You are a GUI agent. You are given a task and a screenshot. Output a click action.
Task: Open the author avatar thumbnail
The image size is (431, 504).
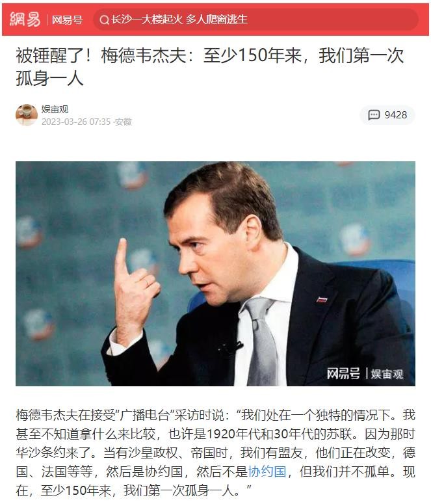pos(27,114)
